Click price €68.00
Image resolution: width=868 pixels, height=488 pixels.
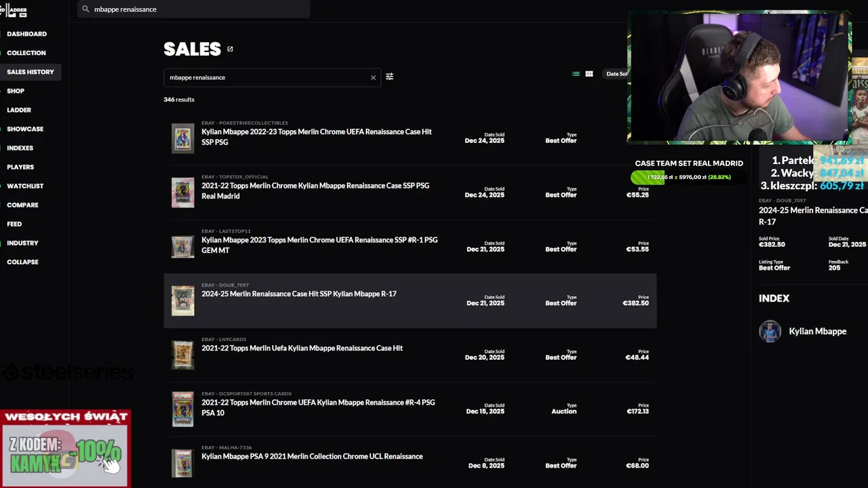637,466
